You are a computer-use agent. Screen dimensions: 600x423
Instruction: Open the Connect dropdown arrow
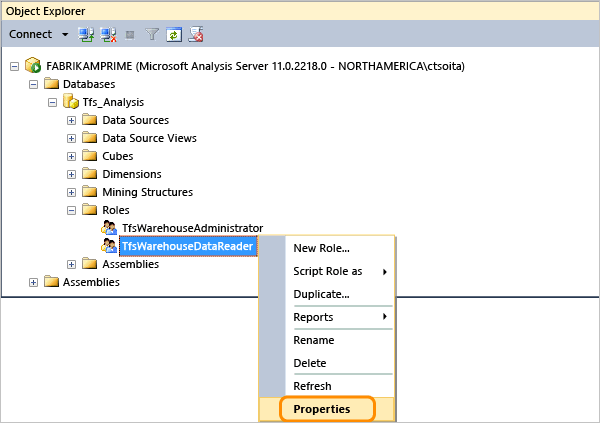[x=65, y=34]
